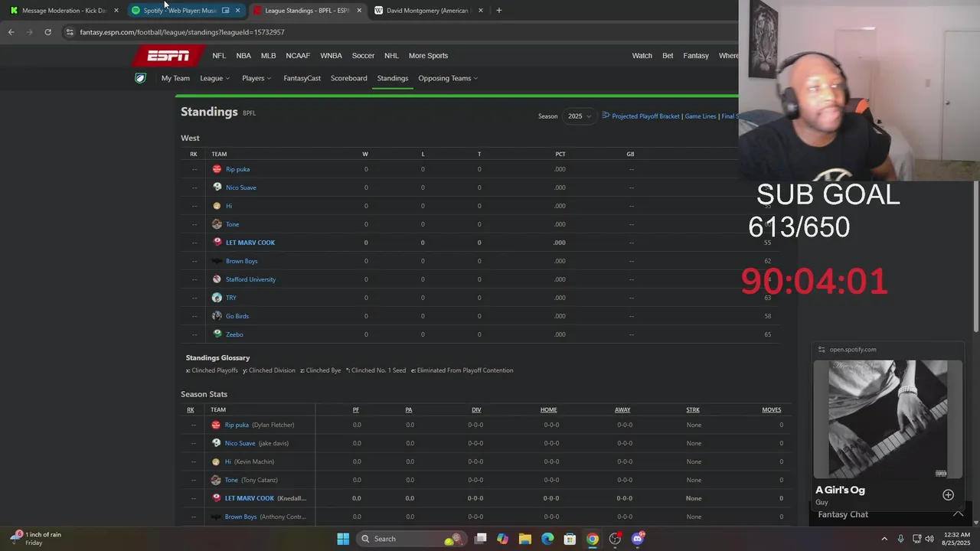Click the page vertical scrollbar

click(975, 256)
